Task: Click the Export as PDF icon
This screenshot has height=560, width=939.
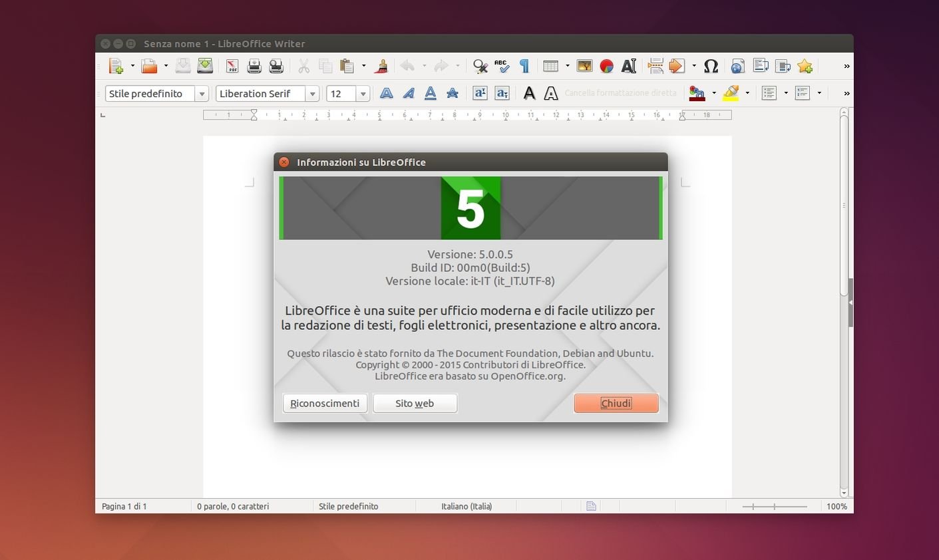Action: coord(232,66)
